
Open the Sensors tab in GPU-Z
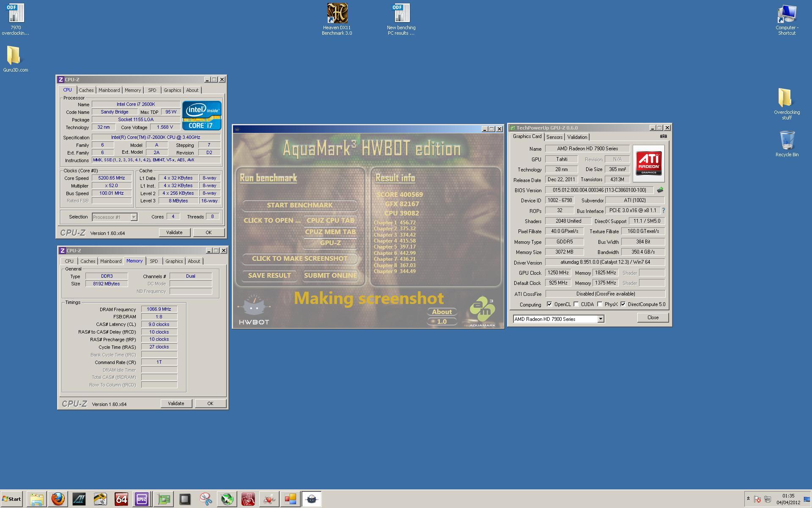point(554,137)
